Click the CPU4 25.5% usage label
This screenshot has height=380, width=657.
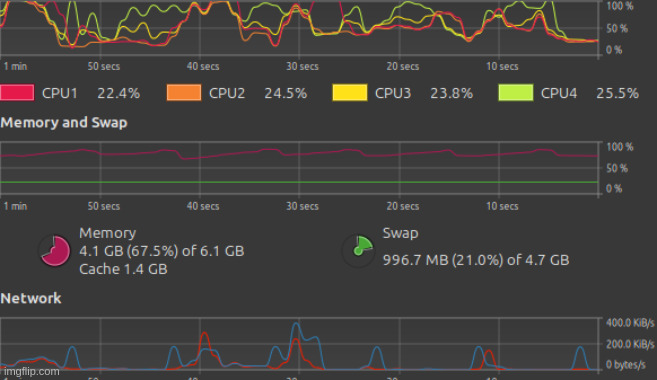[617, 93]
